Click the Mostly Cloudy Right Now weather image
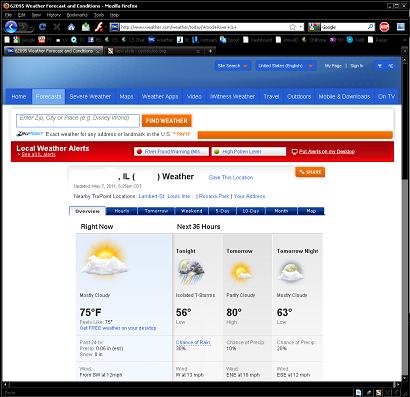The width and height of the screenshot is (410, 397). click(104, 260)
